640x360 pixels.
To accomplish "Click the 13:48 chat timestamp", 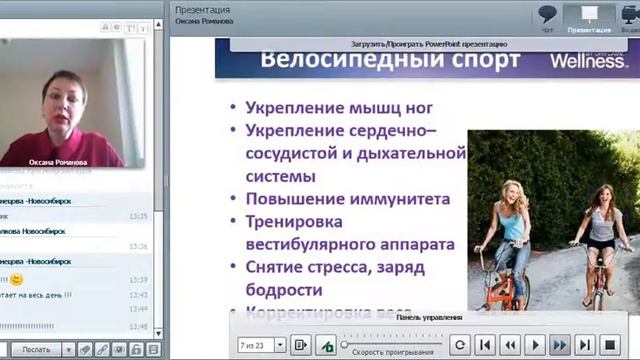I will (138, 327).
